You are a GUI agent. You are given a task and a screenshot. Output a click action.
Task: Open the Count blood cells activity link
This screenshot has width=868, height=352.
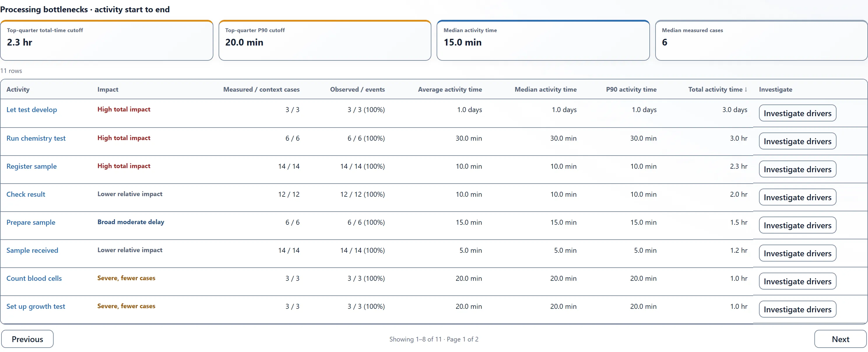[34, 278]
